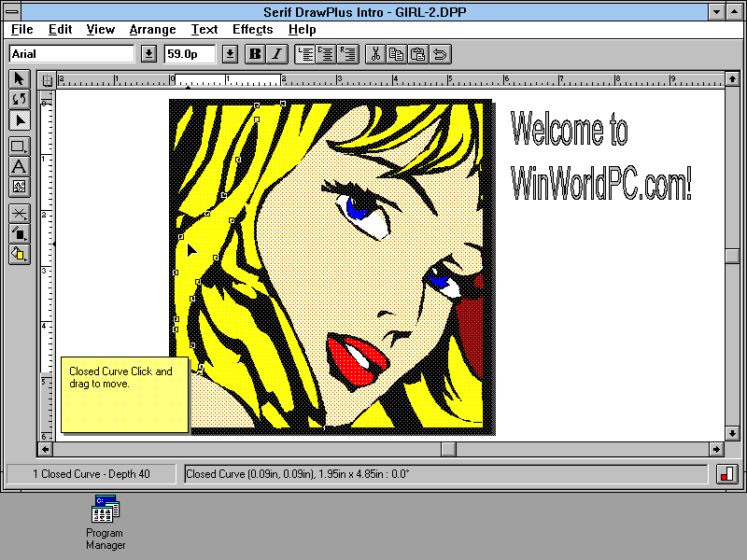Open the window control menu box
The width and height of the screenshot is (747, 560).
[12, 11]
